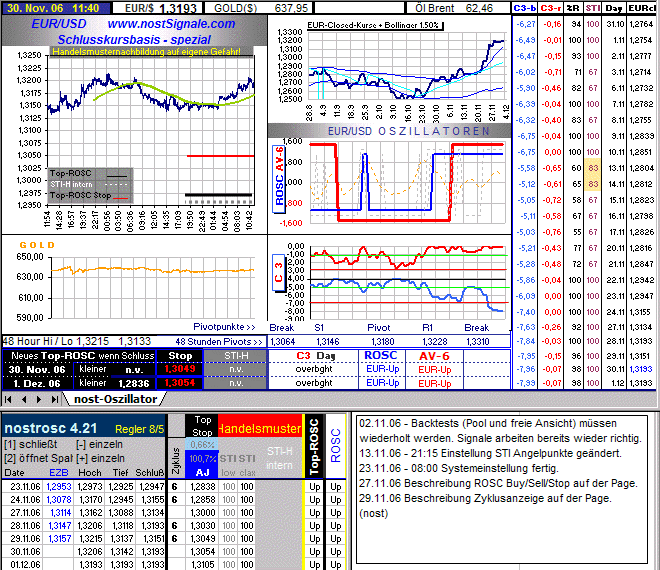Select the note 13.11.06 STI Angelpunkte geändert
660x570 pixels.
coord(490,453)
